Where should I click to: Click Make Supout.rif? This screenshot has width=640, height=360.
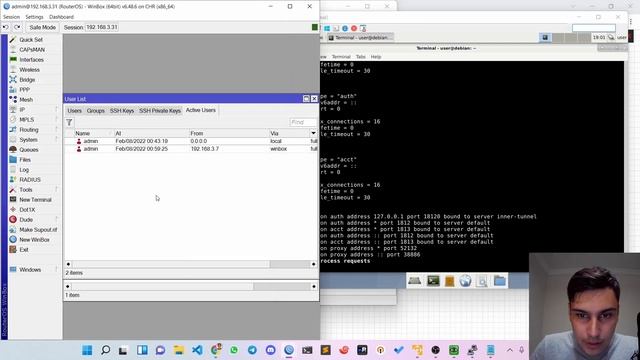click(x=38, y=230)
